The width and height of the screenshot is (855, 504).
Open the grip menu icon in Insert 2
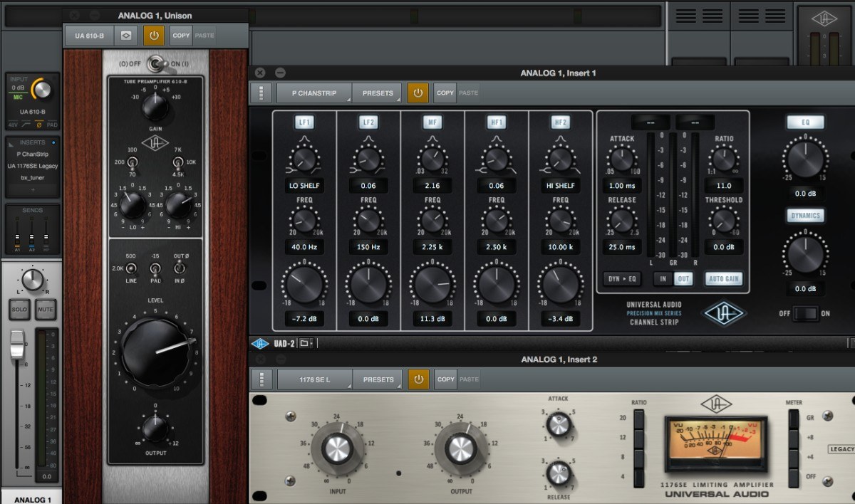(x=261, y=379)
